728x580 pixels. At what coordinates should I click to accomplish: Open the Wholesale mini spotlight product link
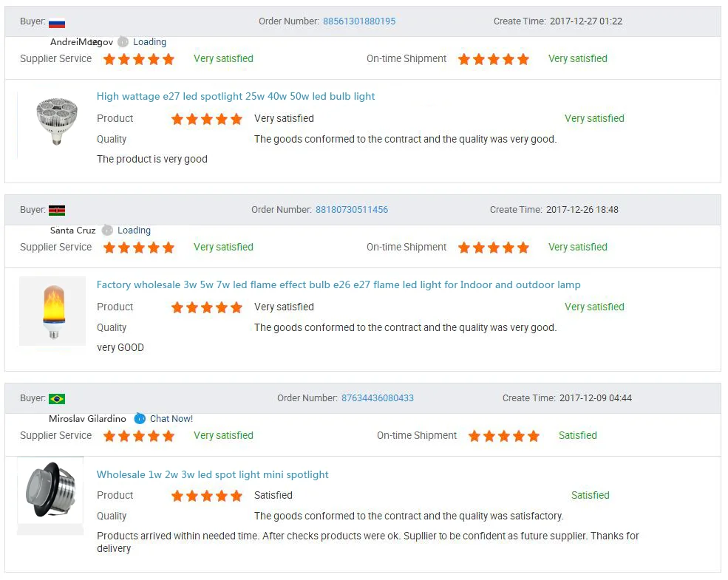(x=213, y=475)
